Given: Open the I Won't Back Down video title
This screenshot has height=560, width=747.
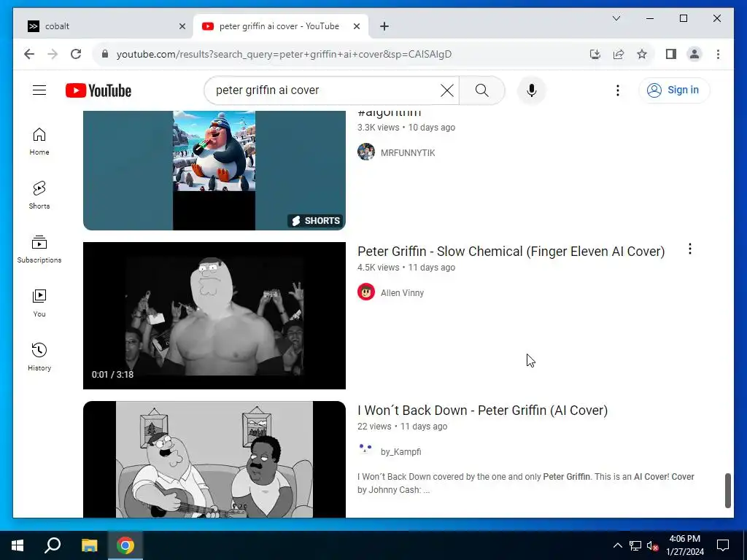Looking at the screenshot, I should click(x=483, y=411).
